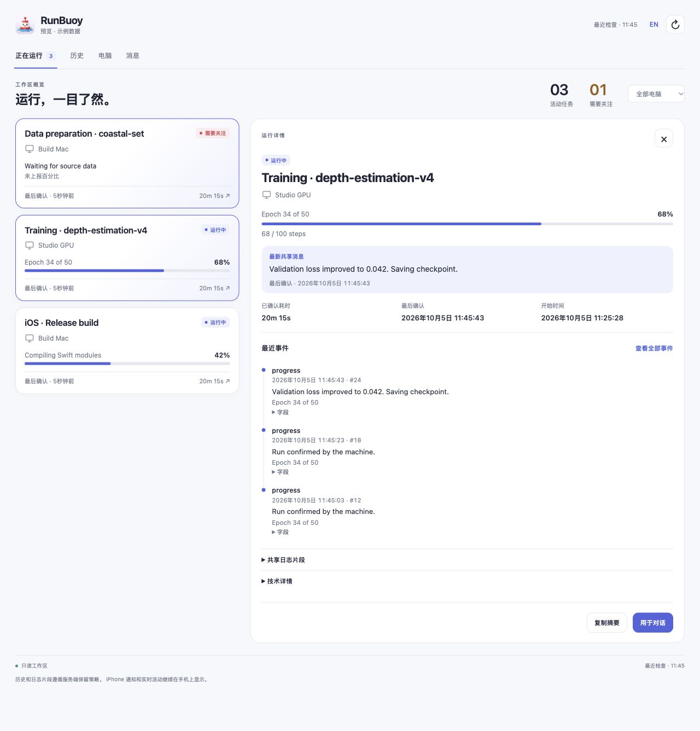Go to the 消息 tab
Screen dimensions: 700x731
(x=133, y=56)
